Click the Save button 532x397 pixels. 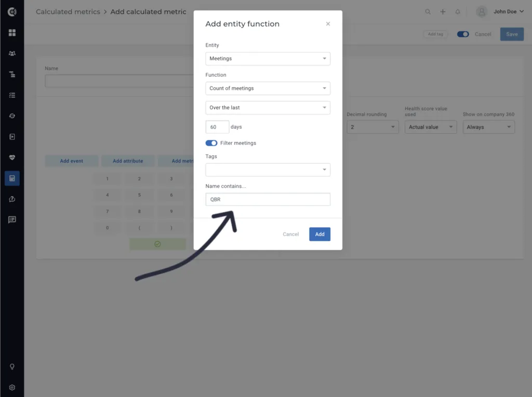[512, 34]
